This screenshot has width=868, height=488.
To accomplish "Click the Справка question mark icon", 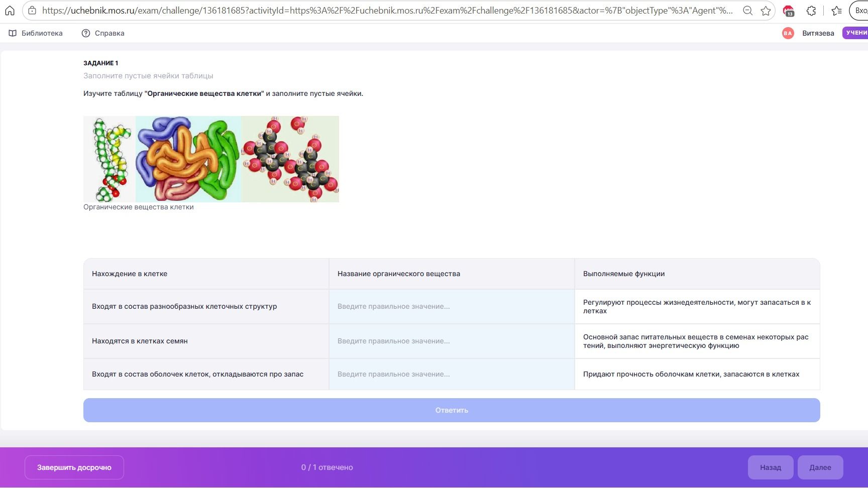I will [x=86, y=33].
